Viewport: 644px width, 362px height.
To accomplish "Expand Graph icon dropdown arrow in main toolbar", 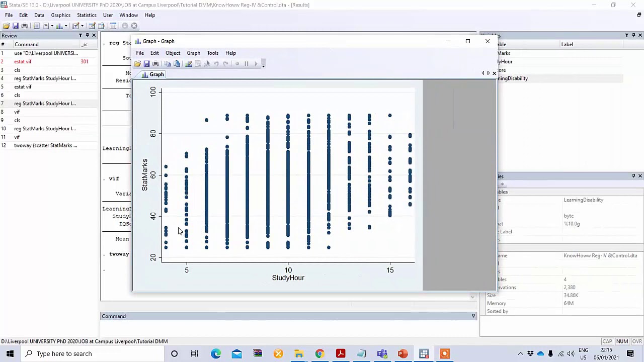I will pyautogui.click(x=66, y=26).
